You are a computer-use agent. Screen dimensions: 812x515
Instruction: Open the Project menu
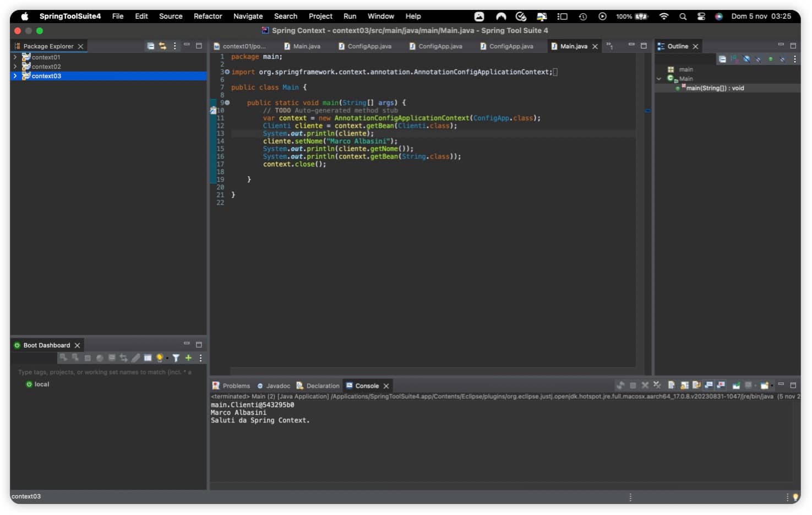(x=320, y=16)
